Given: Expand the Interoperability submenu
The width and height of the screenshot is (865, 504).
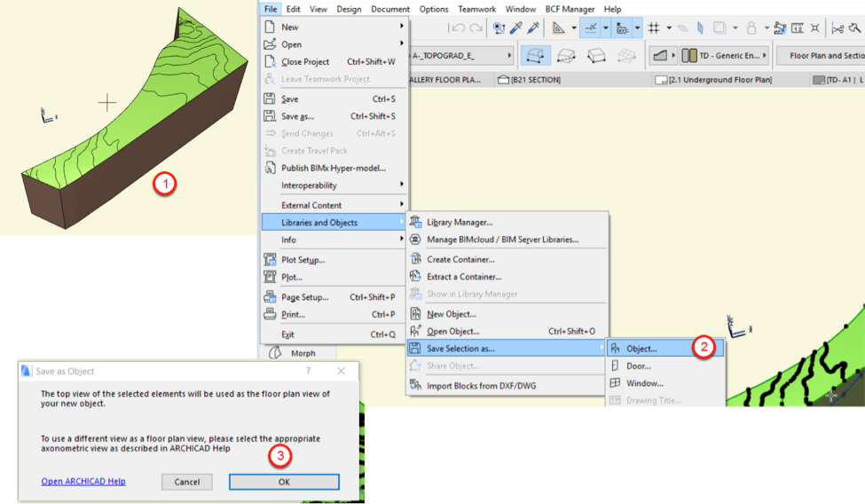Looking at the screenshot, I should click(x=334, y=185).
